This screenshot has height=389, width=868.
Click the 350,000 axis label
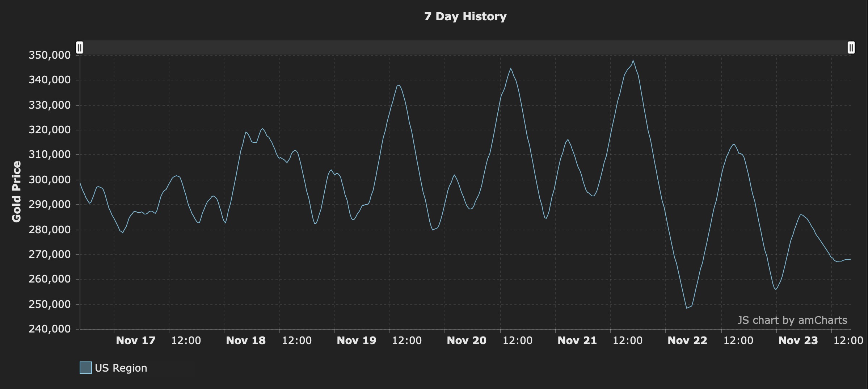50,55
